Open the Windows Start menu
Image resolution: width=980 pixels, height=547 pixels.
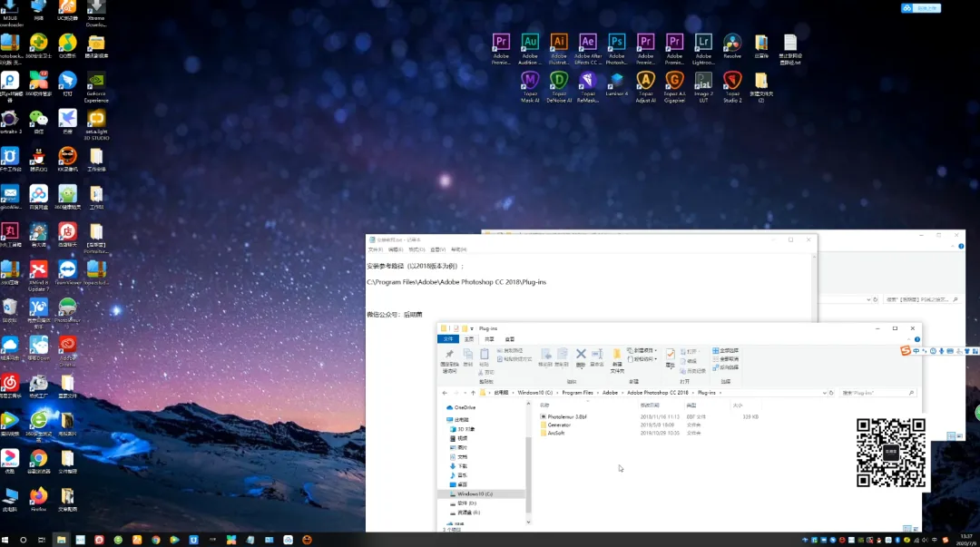(x=5, y=540)
